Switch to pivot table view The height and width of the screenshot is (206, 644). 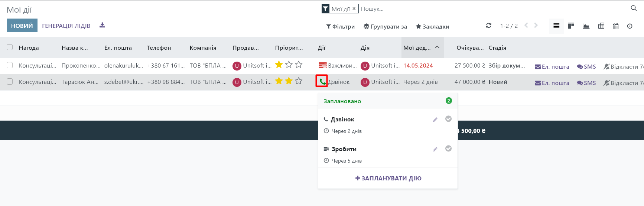[x=601, y=26]
